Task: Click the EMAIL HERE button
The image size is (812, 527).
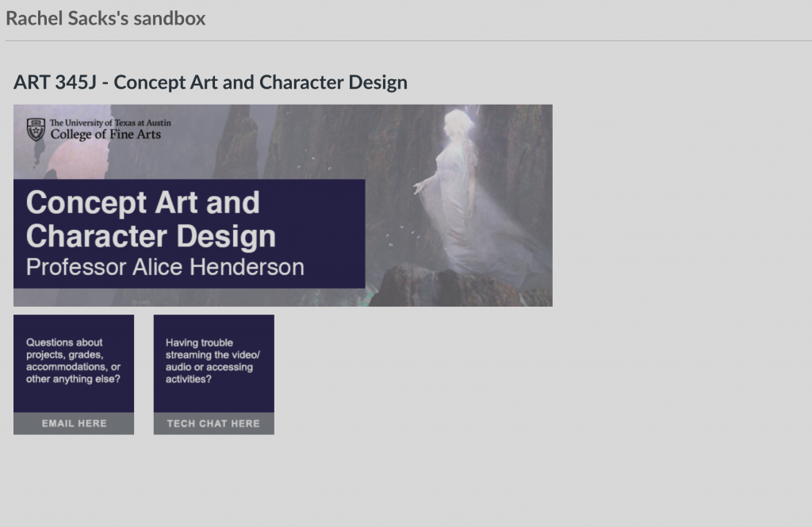Action: coord(74,423)
